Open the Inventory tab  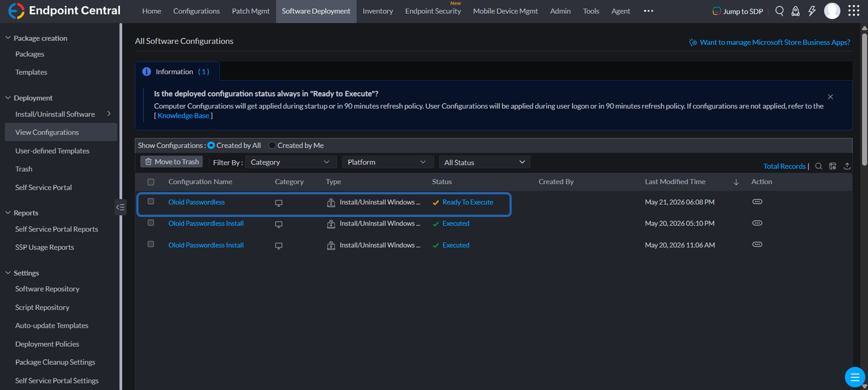[x=378, y=11]
